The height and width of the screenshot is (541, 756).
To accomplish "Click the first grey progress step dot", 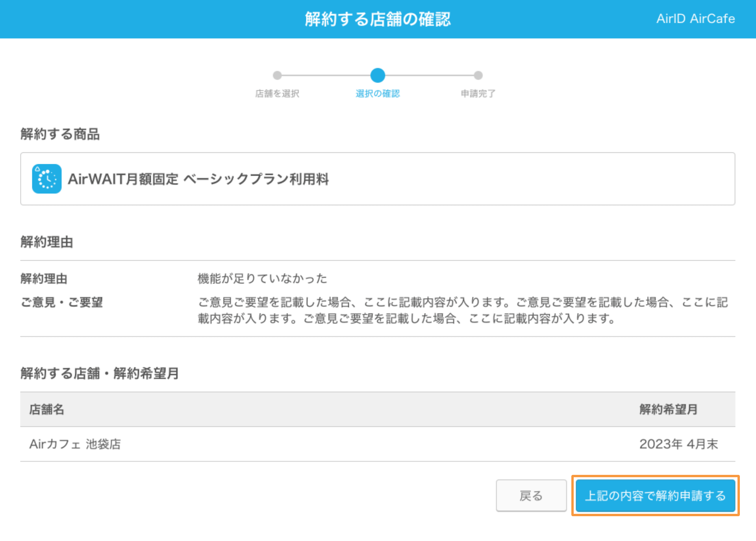I will [x=277, y=75].
